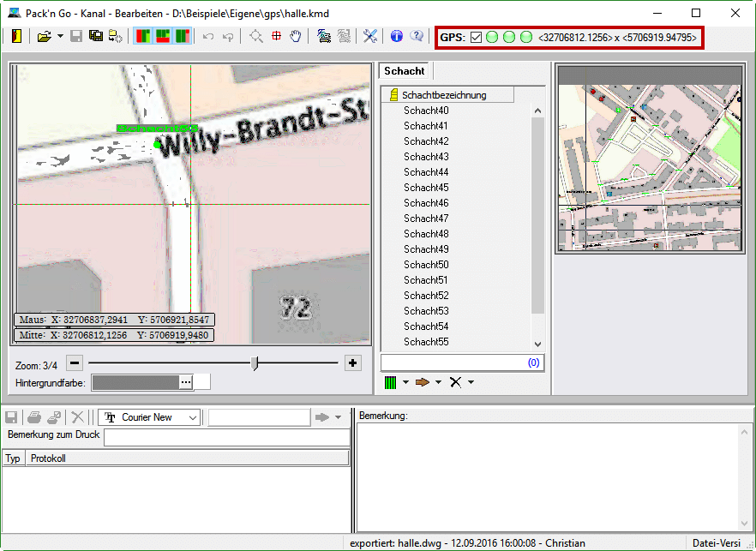Expand the dropdown arrow beside open folder

coord(60,37)
